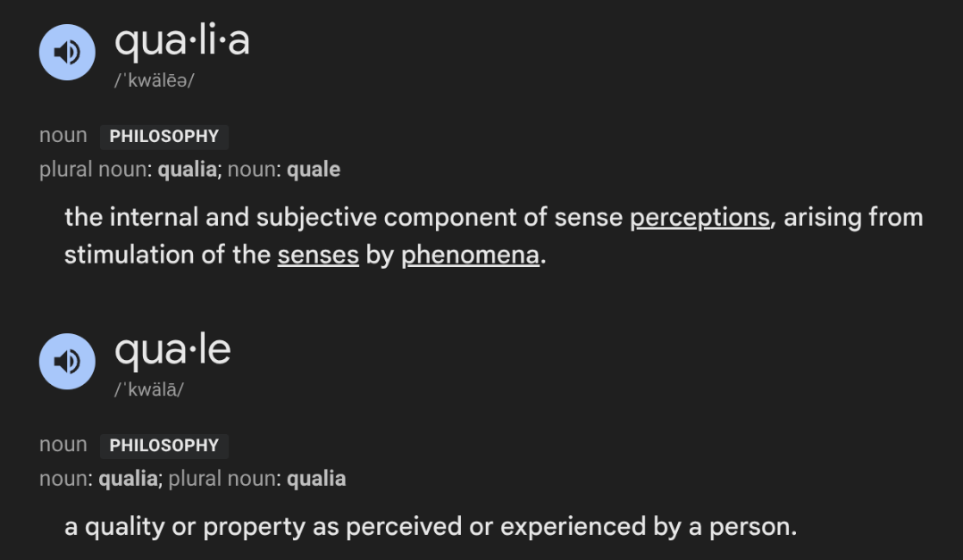
Task: Click the definition starting 'the internal and subjective'
Action: [494, 237]
